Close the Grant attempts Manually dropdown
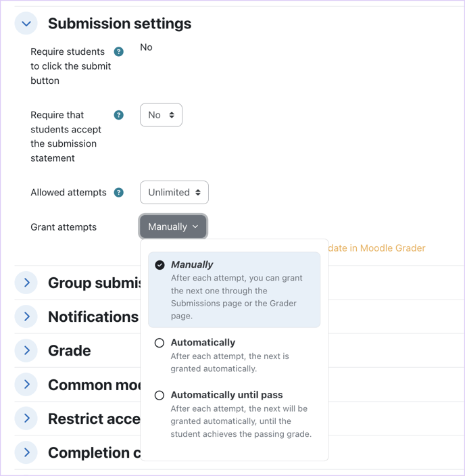The width and height of the screenshot is (465, 476). click(x=173, y=227)
